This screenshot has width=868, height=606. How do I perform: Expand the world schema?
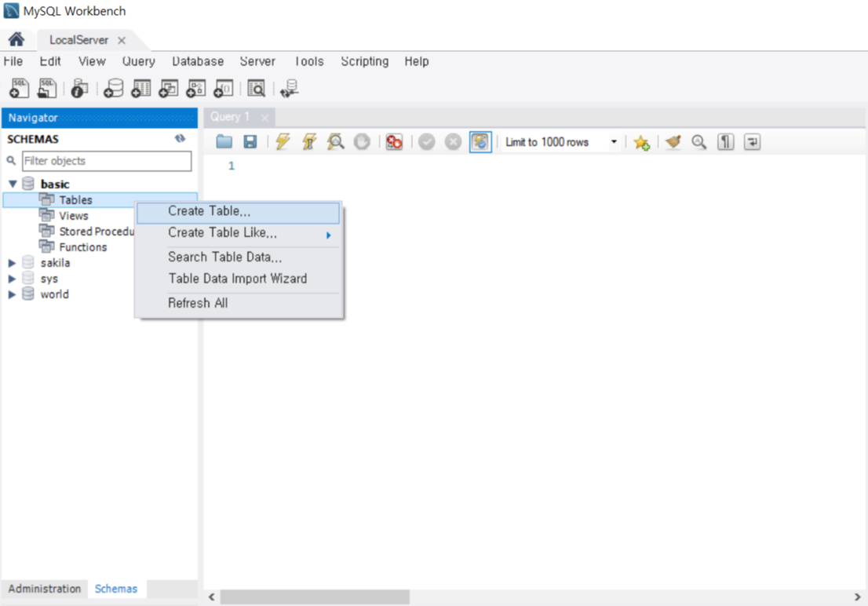tap(12, 294)
